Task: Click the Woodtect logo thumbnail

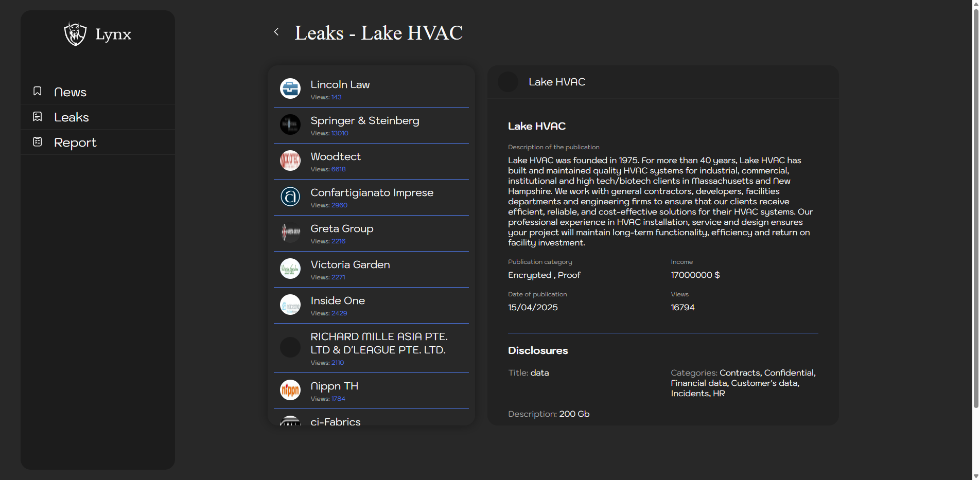Action: 290,161
